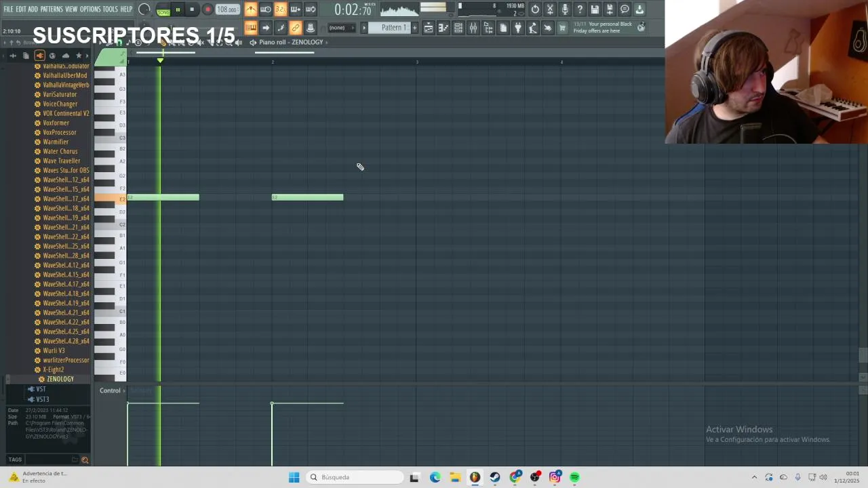This screenshot has height=488, width=868.
Task: Switch the Song/Pattern mode toggle
Action: [x=163, y=9]
